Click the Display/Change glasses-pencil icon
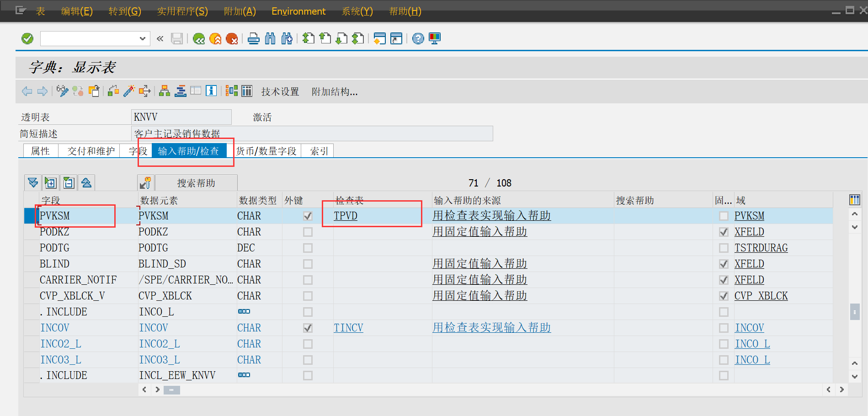The height and width of the screenshot is (416, 868). pyautogui.click(x=63, y=91)
